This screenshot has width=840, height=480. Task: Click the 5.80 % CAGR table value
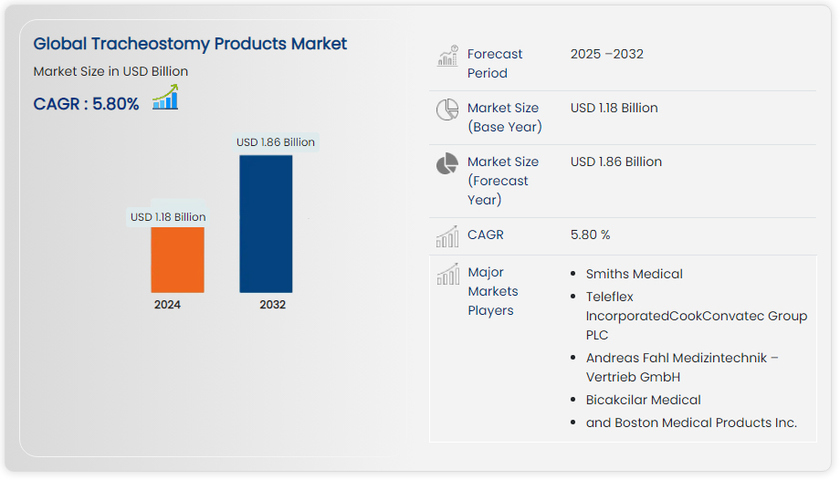coord(590,235)
